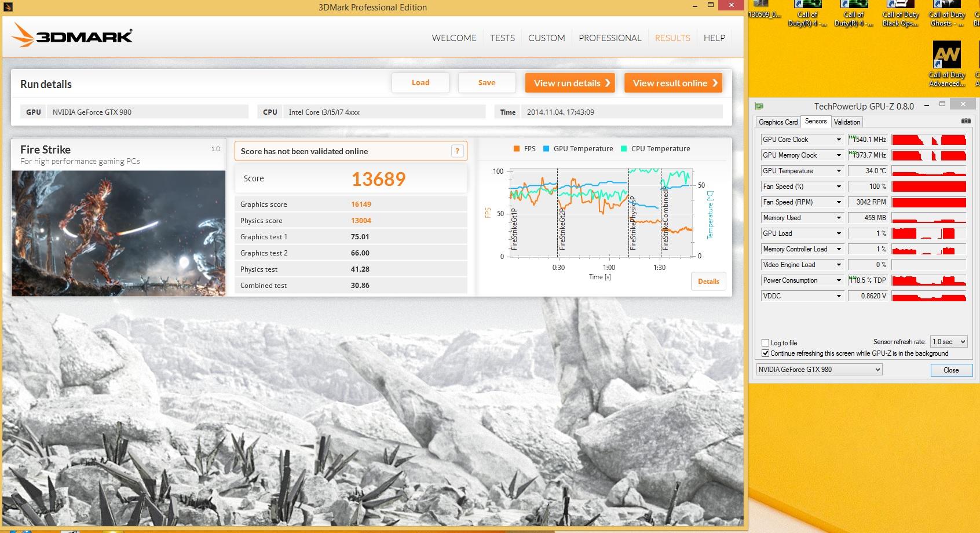Click the CPU field showing Intel Core
The image size is (980, 533).
point(385,112)
